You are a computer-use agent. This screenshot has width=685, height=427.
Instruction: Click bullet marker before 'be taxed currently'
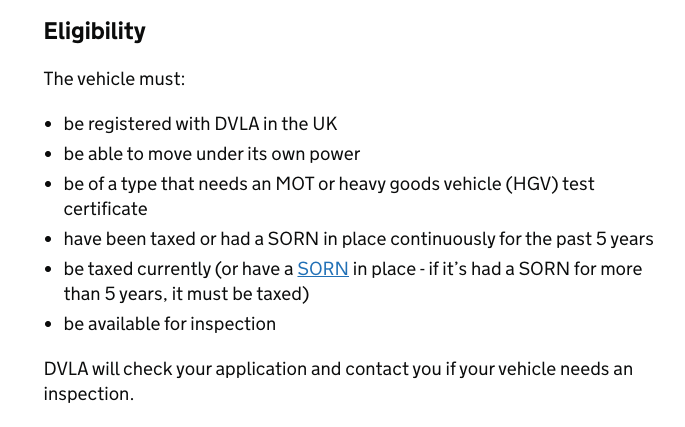click(49, 270)
